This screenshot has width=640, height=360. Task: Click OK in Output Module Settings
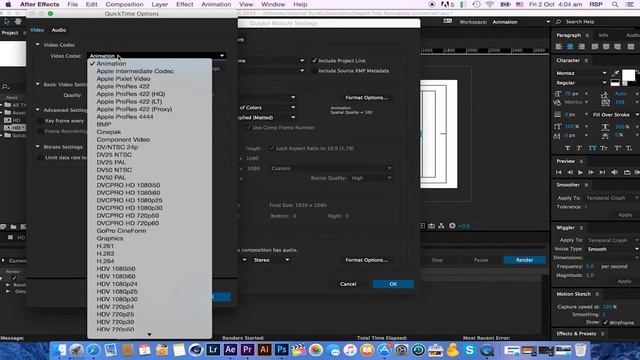tap(393, 284)
